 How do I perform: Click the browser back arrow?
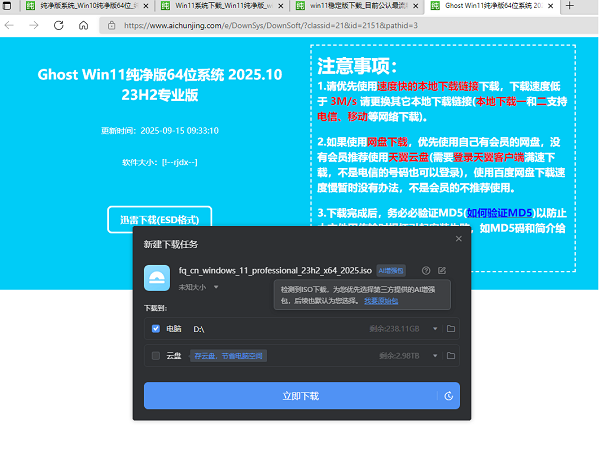point(11,26)
